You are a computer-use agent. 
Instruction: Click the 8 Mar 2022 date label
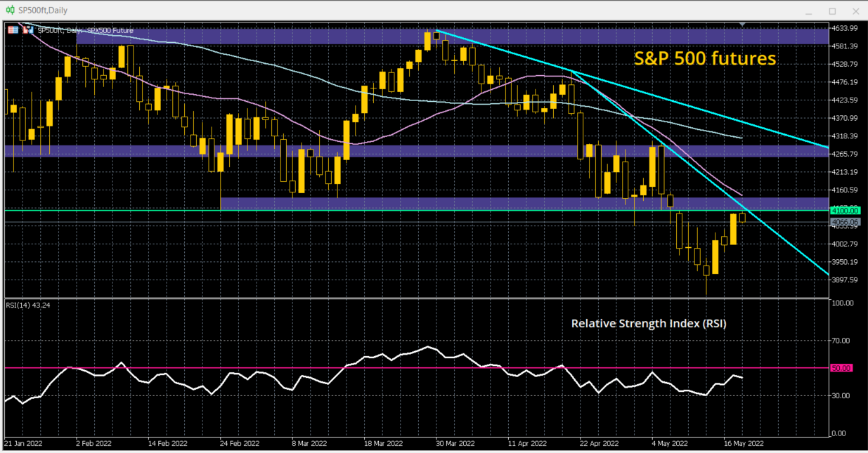click(x=308, y=444)
